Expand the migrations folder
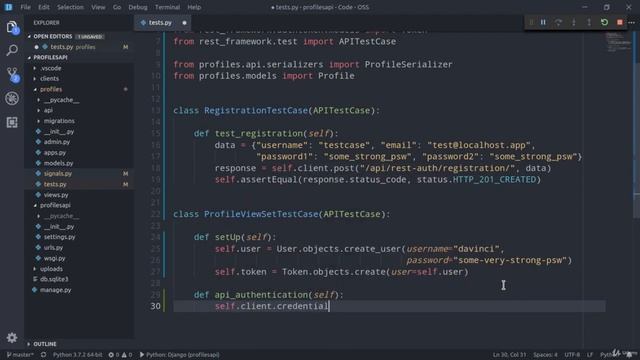 tap(59, 121)
